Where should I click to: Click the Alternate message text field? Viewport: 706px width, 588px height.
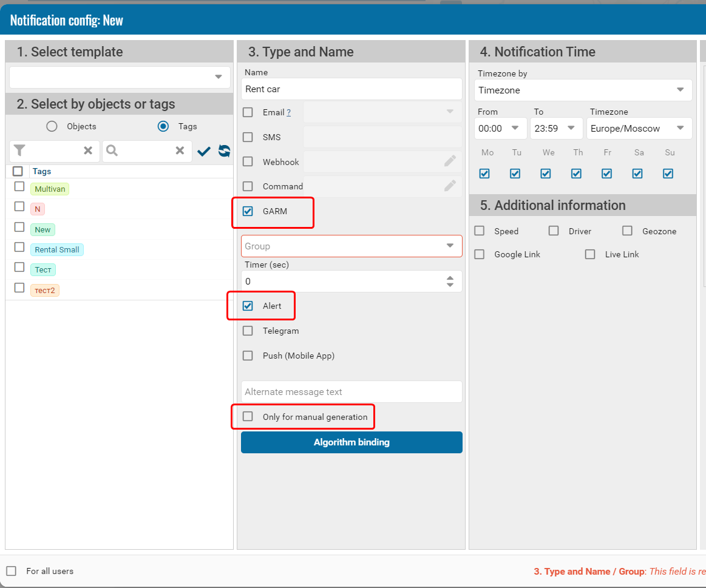(x=351, y=392)
